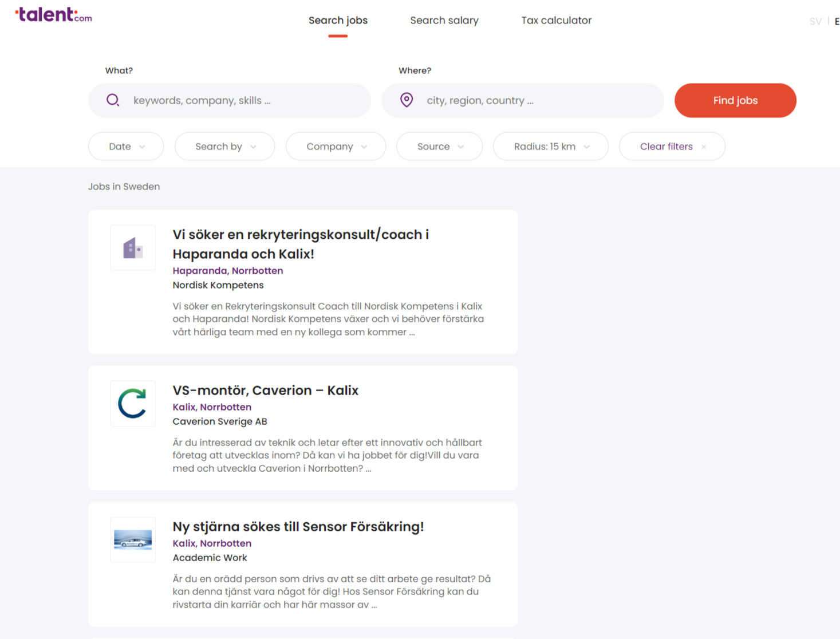
Task: Expand the Search by filter
Action: point(224,147)
